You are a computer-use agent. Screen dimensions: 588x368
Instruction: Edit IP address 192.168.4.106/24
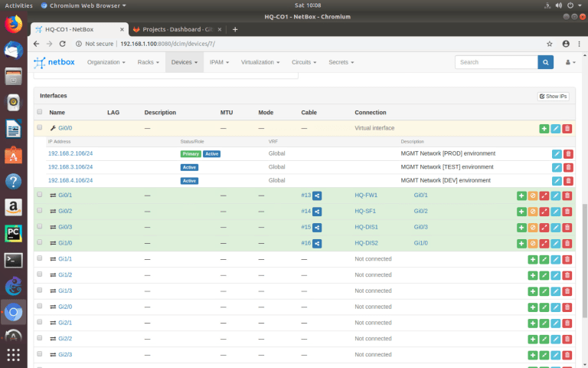[x=557, y=181]
